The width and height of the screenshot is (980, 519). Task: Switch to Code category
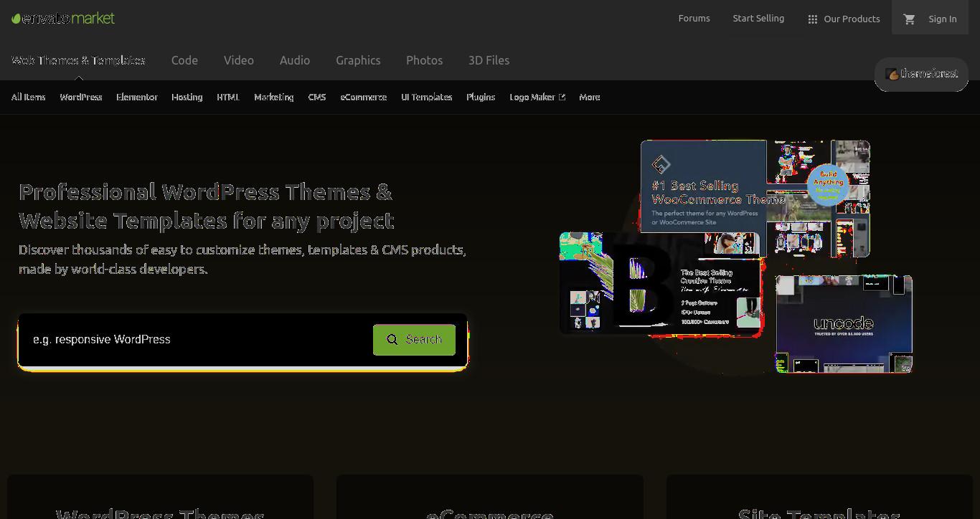pos(184,60)
